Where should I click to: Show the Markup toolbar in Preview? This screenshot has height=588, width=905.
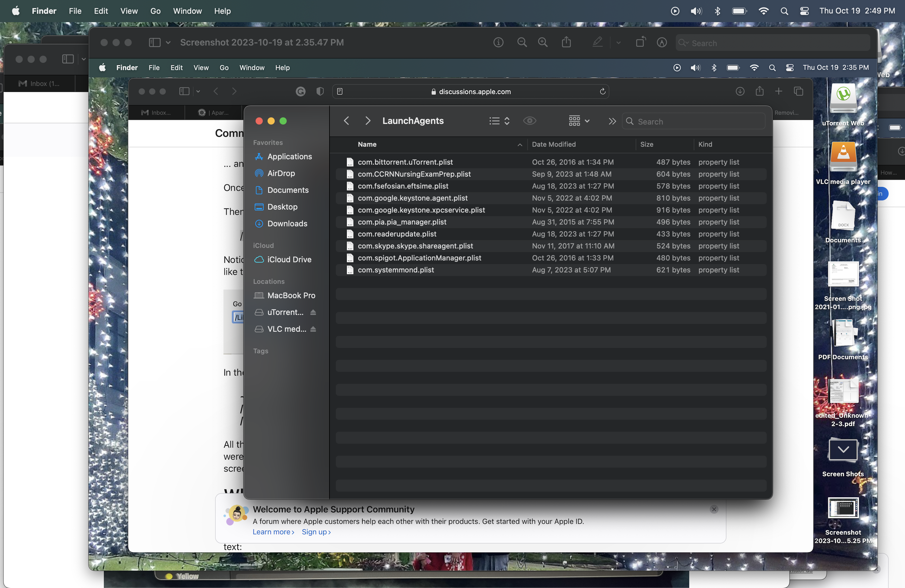[662, 42]
